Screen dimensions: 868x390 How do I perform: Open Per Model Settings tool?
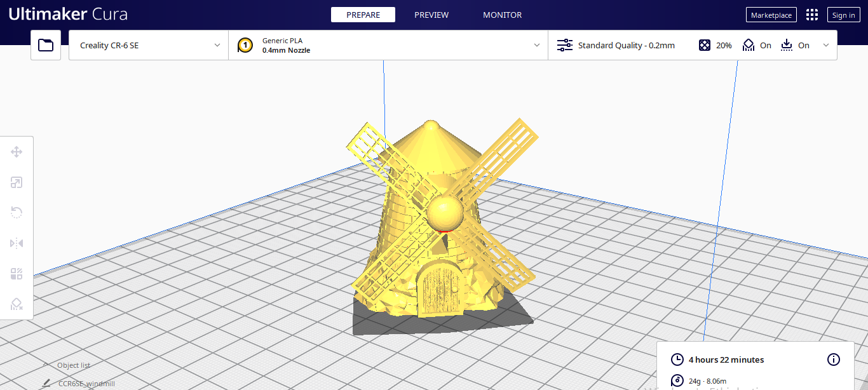click(17, 273)
